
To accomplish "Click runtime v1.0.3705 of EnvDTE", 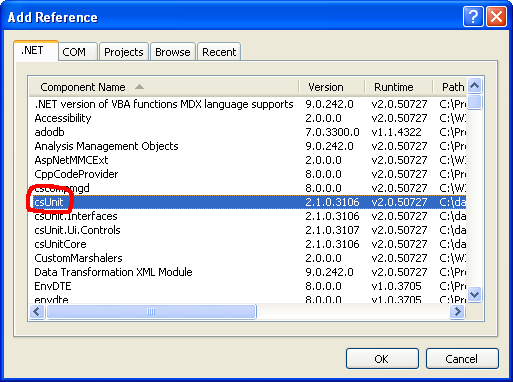I will 396,286.
